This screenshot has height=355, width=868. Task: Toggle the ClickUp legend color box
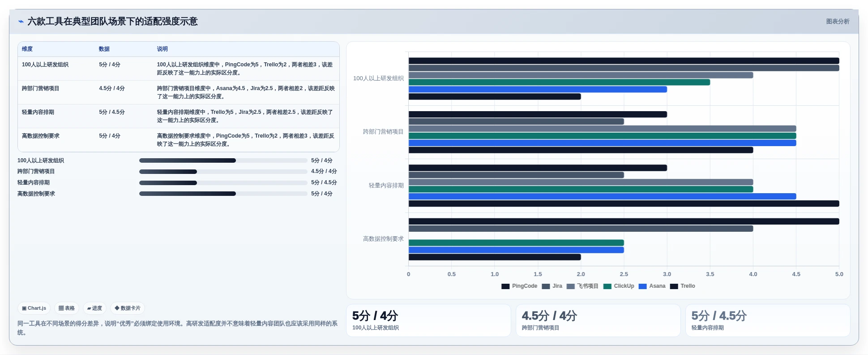click(607, 286)
